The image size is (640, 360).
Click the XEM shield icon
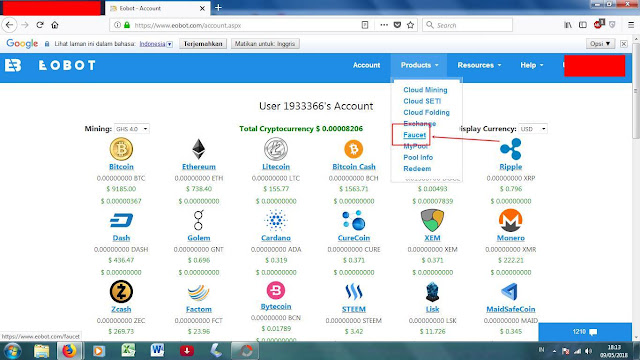(x=432, y=220)
